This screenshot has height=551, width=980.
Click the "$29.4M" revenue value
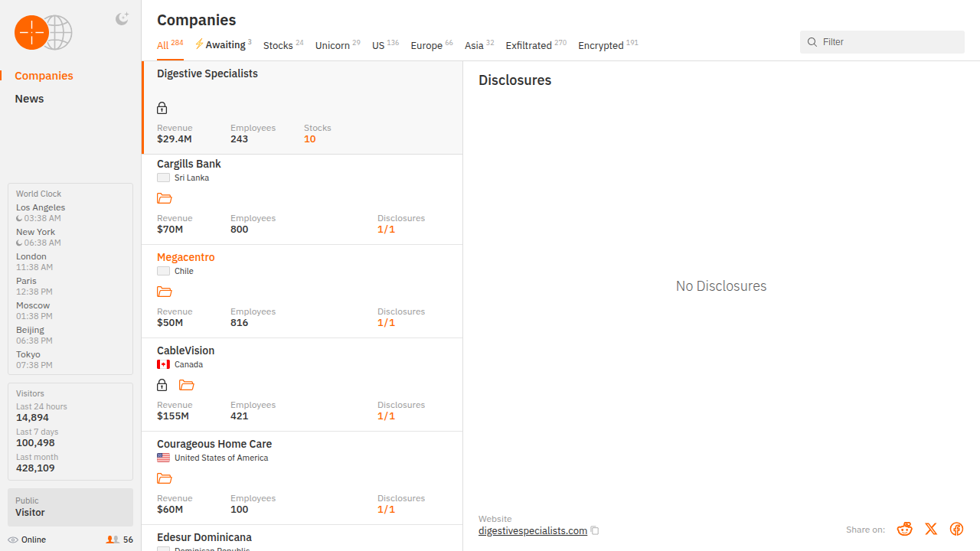pos(175,139)
